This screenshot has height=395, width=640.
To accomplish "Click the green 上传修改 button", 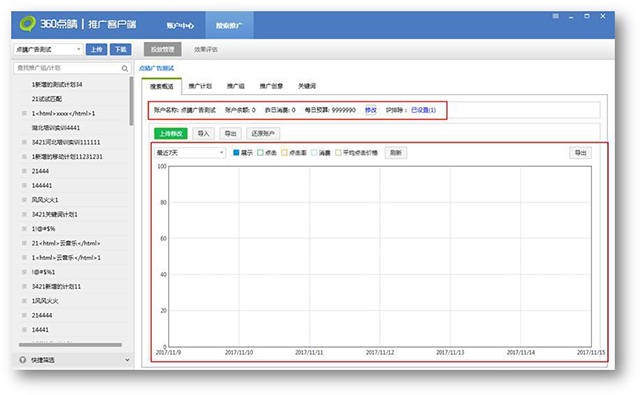I will coord(171,133).
